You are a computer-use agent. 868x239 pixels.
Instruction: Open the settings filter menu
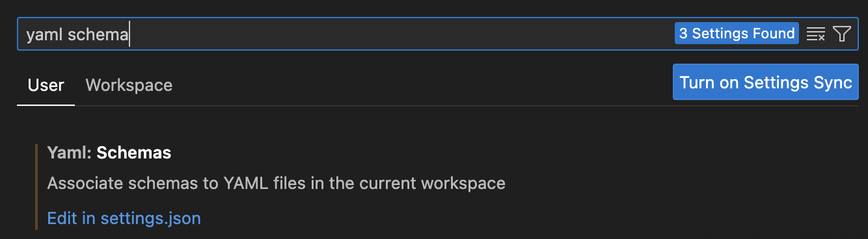[842, 34]
